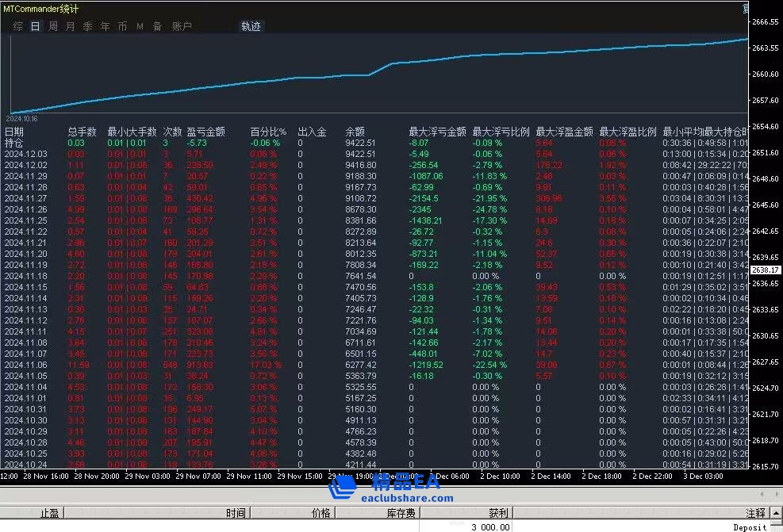
Task: Select the 2024.12.03 date row
Action: 25,154
